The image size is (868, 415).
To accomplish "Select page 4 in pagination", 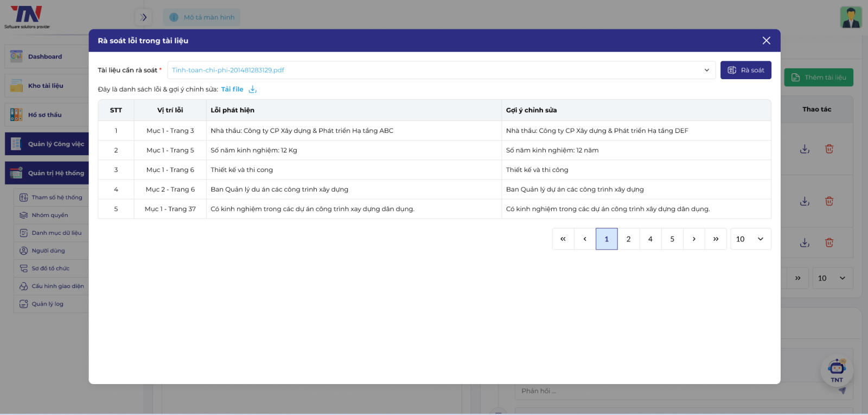I will pyautogui.click(x=650, y=239).
